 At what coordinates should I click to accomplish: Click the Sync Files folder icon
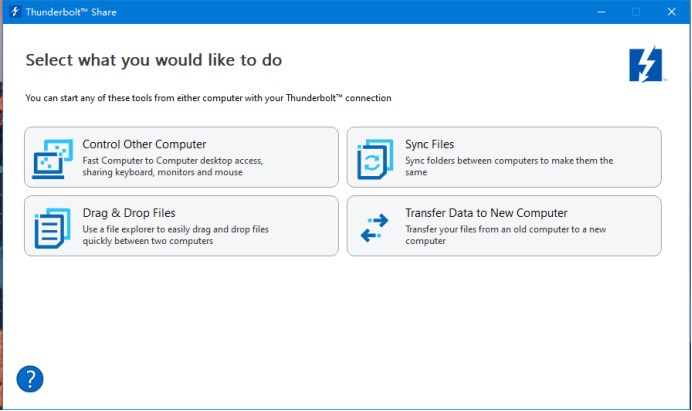coord(375,158)
